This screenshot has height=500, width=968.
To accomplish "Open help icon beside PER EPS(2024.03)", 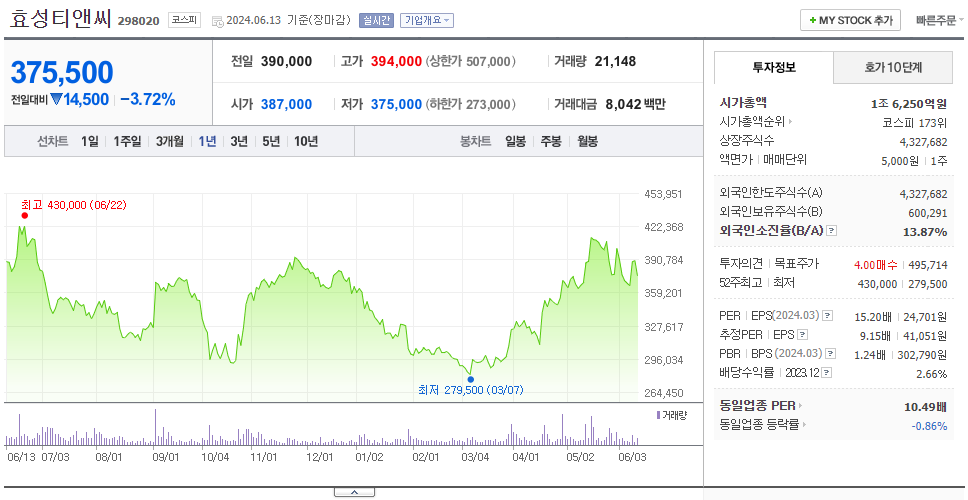I will (x=827, y=316).
